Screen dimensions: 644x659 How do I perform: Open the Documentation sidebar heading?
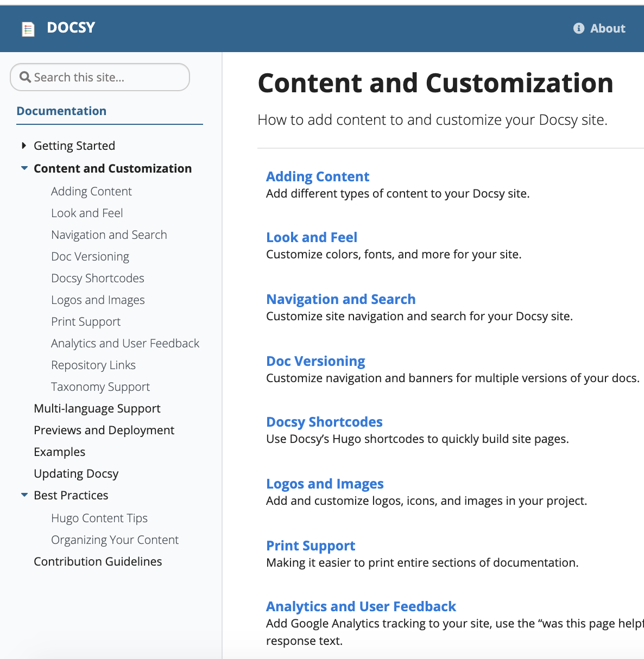[61, 111]
